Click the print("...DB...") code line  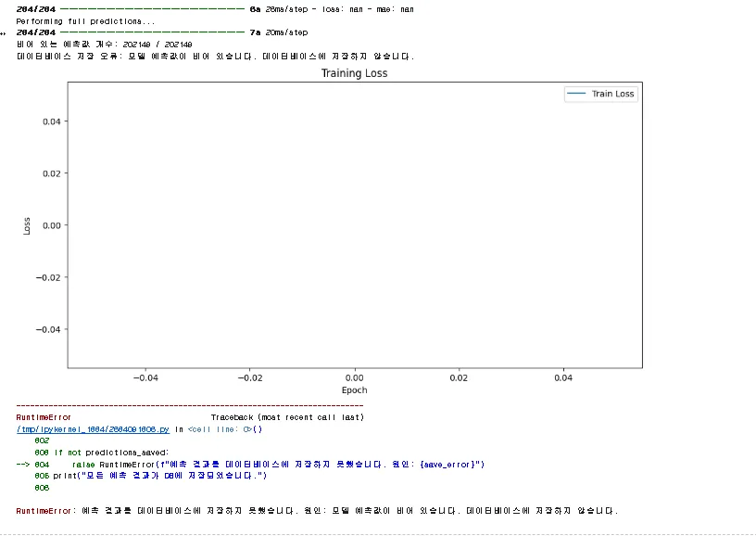[159, 476]
